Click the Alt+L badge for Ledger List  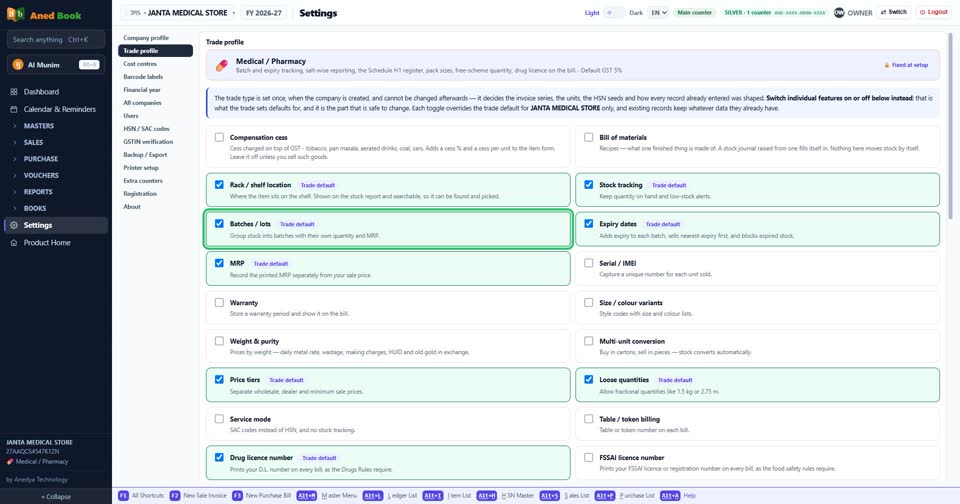point(372,495)
